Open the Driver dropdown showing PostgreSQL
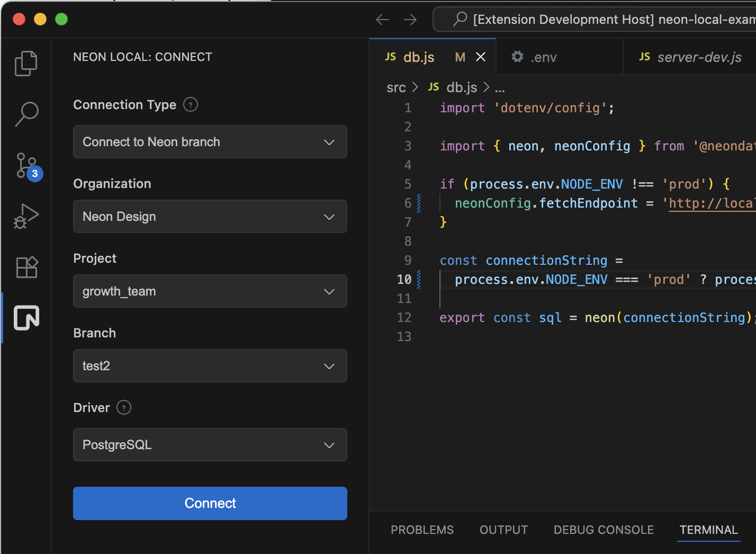Image resolution: width=756 pixels, height=554 pixels. pos(210,445)
